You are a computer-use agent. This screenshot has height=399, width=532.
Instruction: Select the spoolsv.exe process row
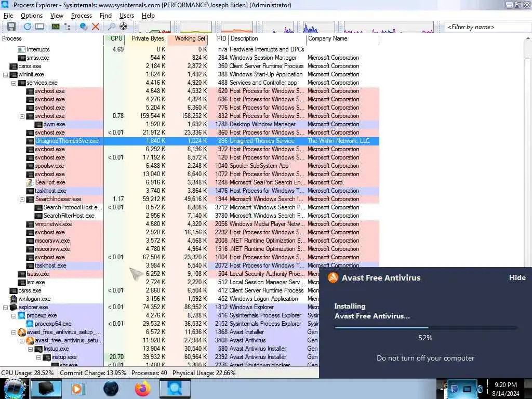[x=190, y=166]
